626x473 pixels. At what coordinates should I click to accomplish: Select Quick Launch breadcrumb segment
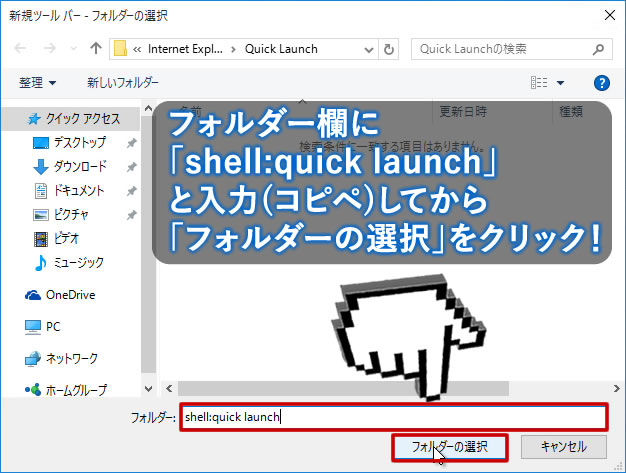(x=281, y=49)
